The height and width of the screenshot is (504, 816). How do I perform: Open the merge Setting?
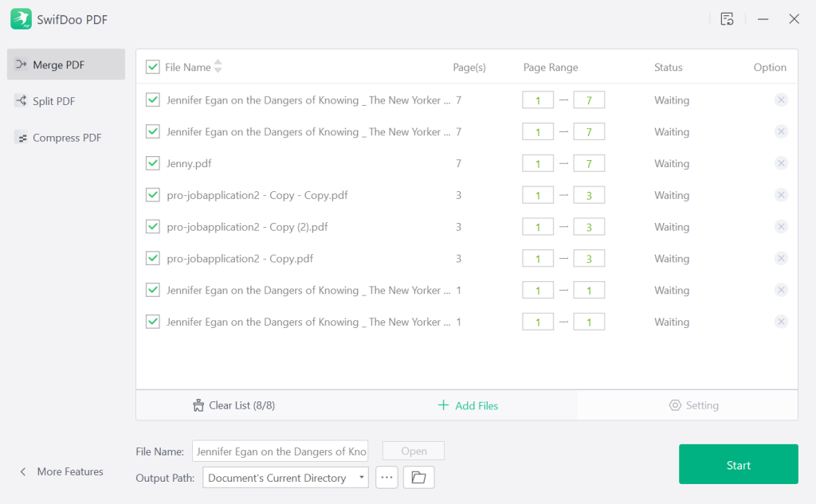(x=694, y=405)
